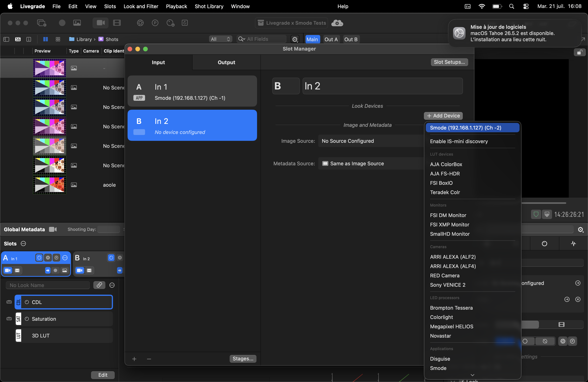Toggle the CDL node enable circle
The height and width of the screenshot is (382, 588).
27,302
